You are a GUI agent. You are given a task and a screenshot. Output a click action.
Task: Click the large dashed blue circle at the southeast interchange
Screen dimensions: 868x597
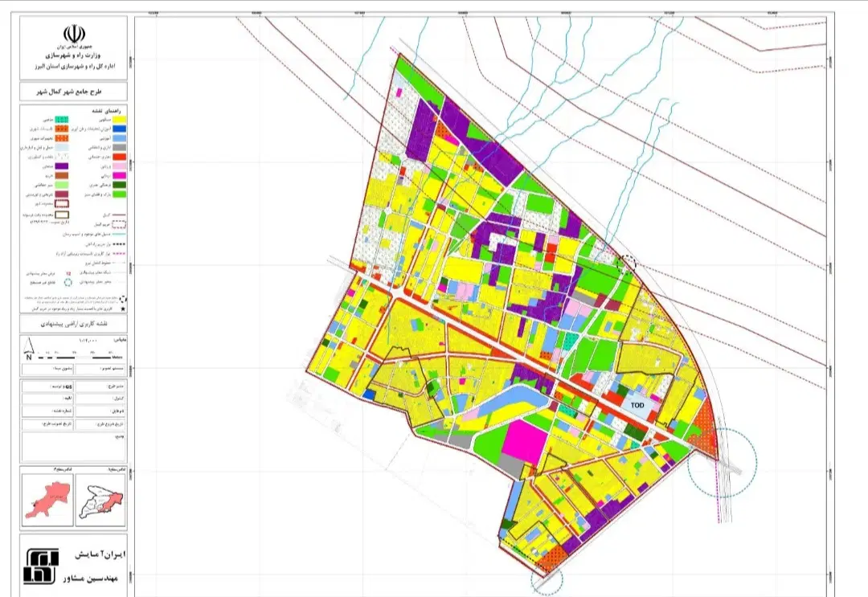(x=722, y=463)
